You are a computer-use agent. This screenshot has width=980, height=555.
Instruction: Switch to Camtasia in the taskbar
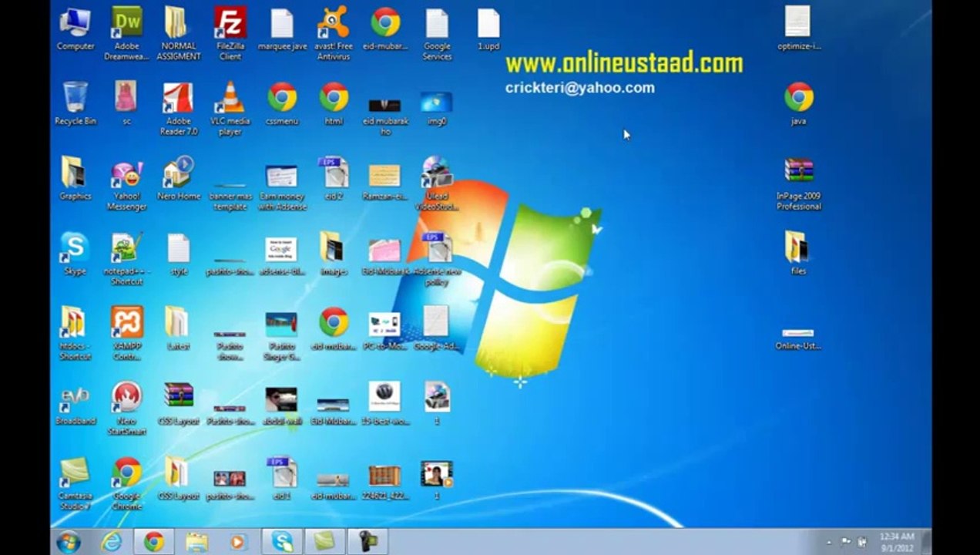pyautogui.click(x=324, y=542)
